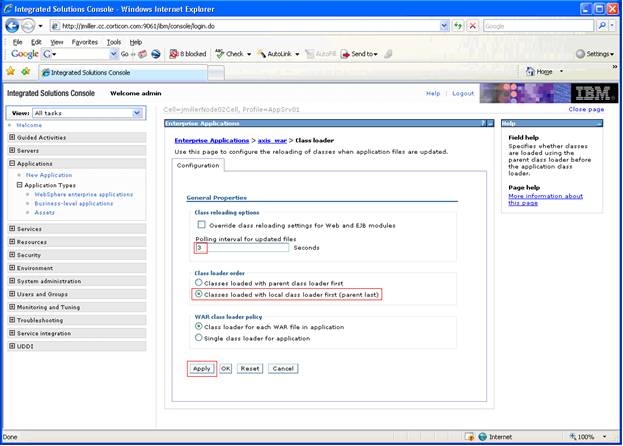Click the Integrated Solutions Console browser tab

coord(122,73)
